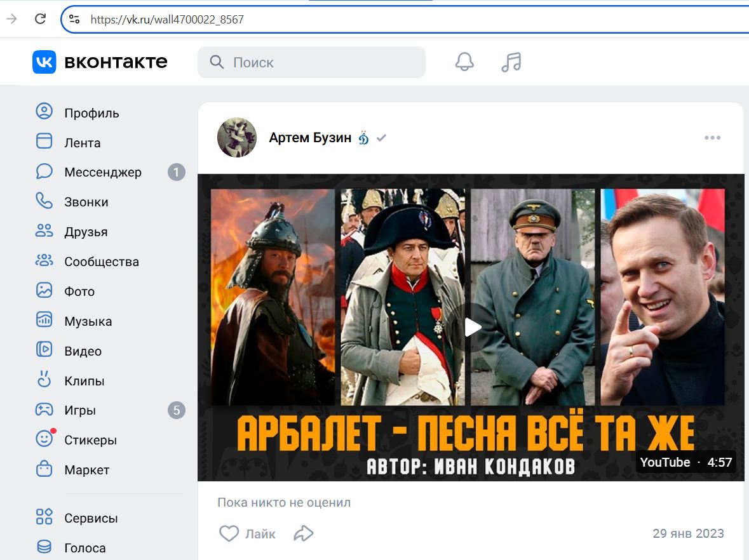The height and width of the screenshot is (560, 749).
Task: Go to Лента news feed
Action: pos(82,143)
